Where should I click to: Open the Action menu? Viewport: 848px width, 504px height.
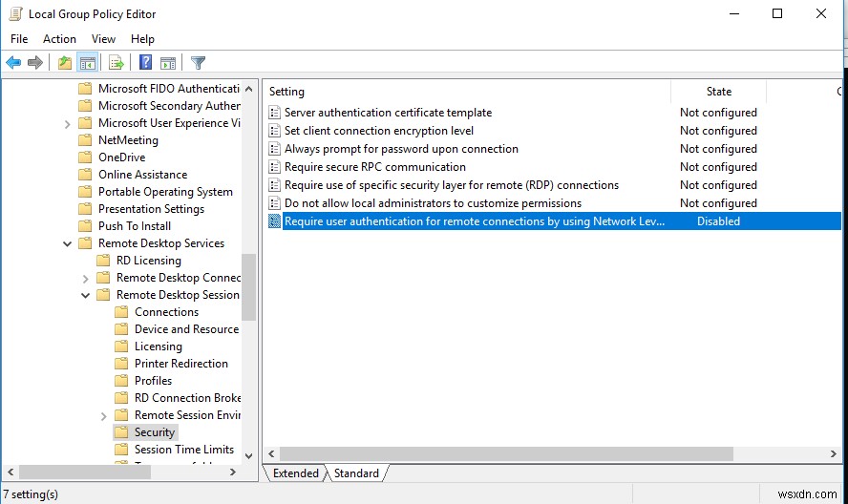click(x=59, y=39)
